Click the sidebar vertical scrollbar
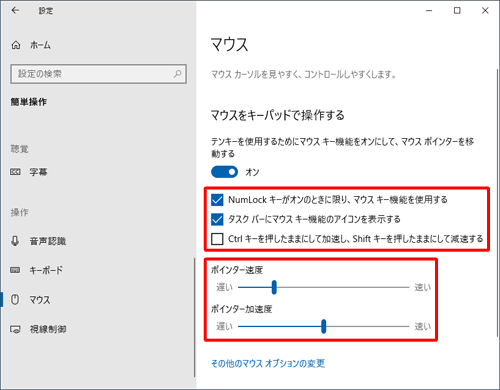The height and width of the screenshot is (390, 500). pyautogui.click(x=195, y=317)
